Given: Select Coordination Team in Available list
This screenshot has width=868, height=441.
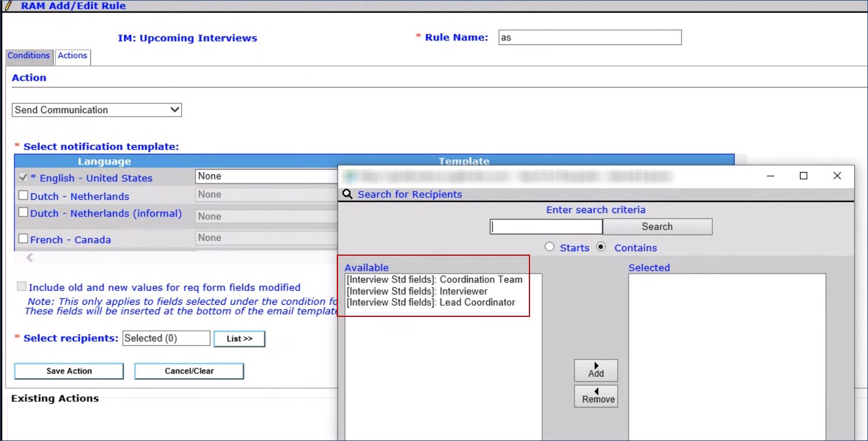Looking at the screenshot, I should click(x=434, y=279).
